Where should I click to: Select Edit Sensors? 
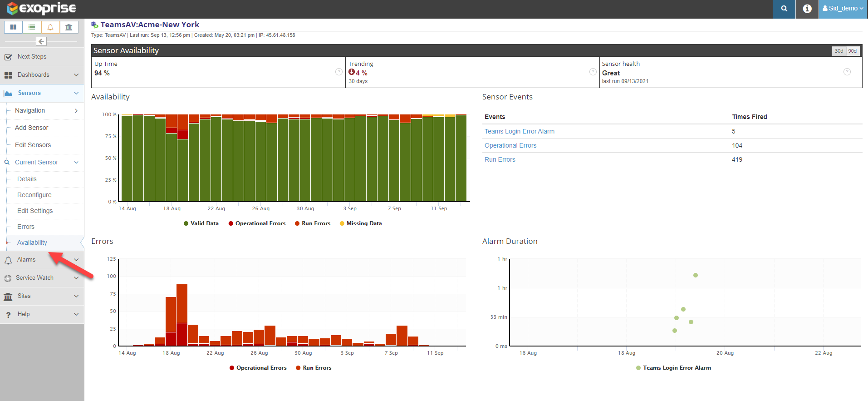[x=33, y=145]
